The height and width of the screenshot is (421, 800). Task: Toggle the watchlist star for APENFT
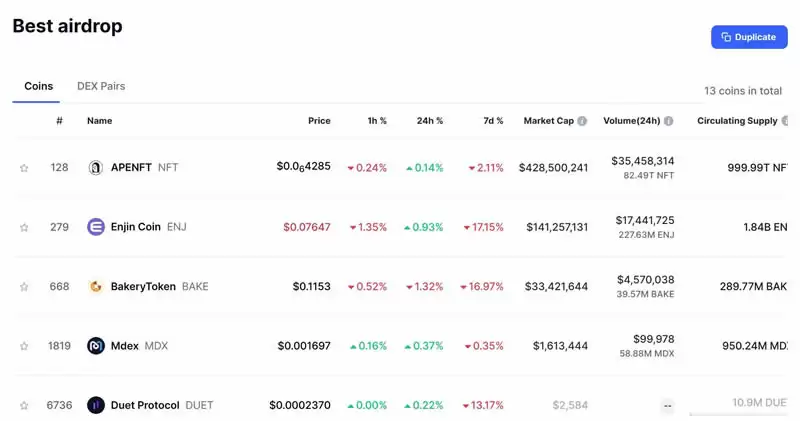(x=24, y=168)
